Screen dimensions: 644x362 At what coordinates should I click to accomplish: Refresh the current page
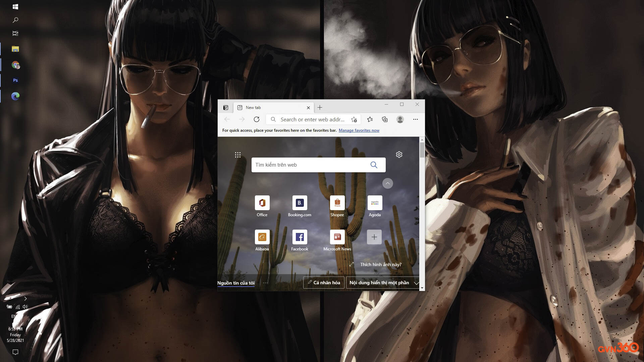click(257, 119)
